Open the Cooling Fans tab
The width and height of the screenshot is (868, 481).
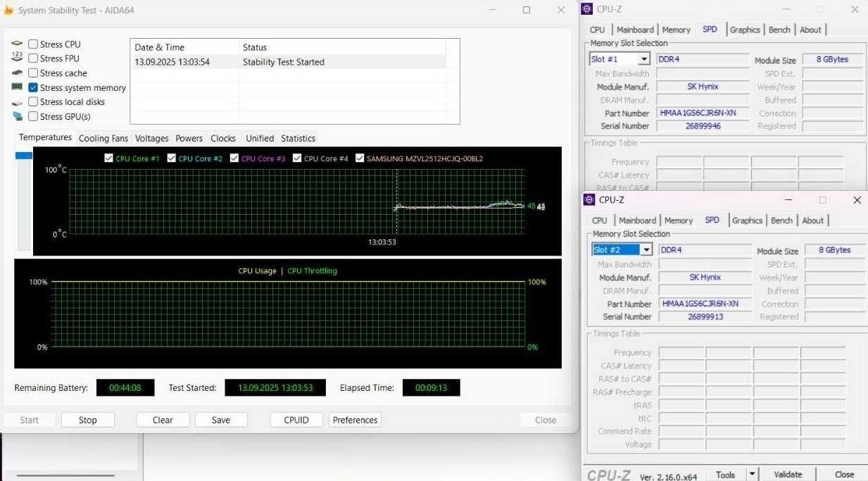pyautogui.click(x=103, y=138)
